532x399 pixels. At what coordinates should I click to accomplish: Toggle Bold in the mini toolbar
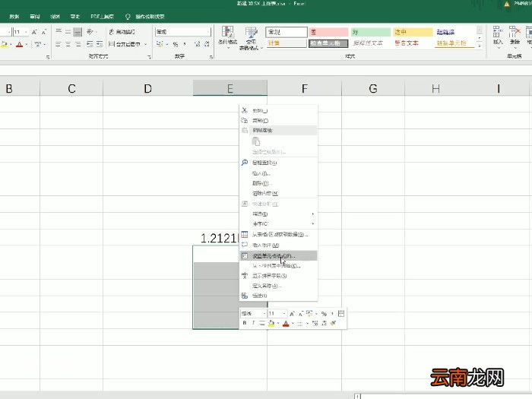pos(244,323)
